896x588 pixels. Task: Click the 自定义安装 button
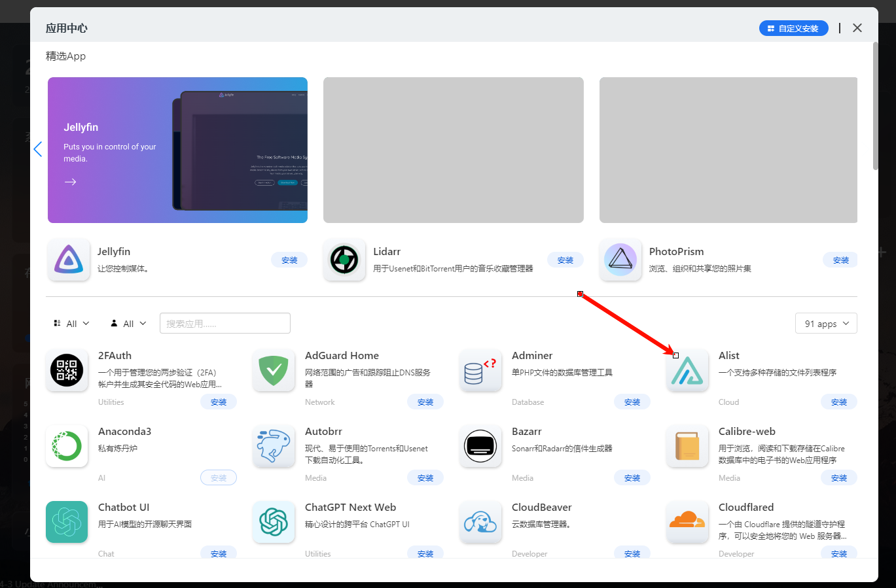click(794, 28)
